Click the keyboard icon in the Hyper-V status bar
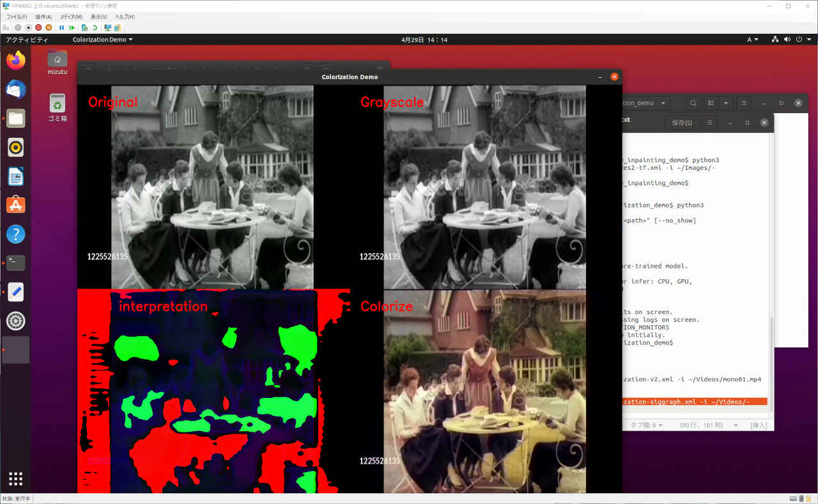Screen dimensions: 818x504 pos(793,498)
